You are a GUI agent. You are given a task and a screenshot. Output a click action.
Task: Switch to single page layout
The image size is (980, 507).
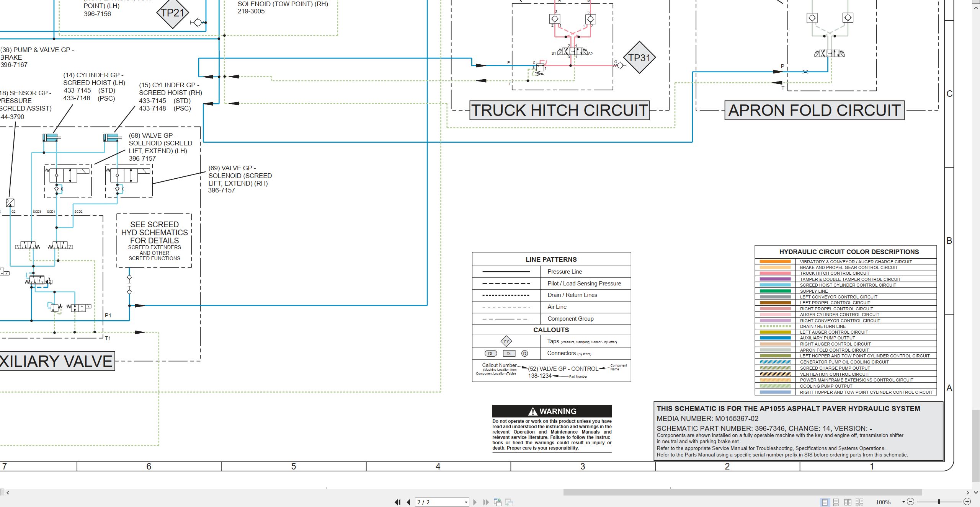coord(825,502)
